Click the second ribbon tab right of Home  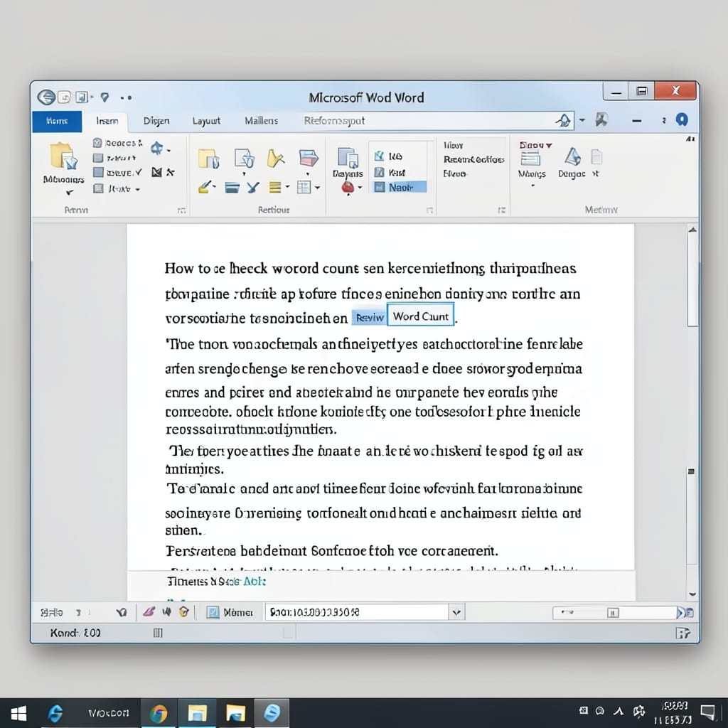(107, 121)
